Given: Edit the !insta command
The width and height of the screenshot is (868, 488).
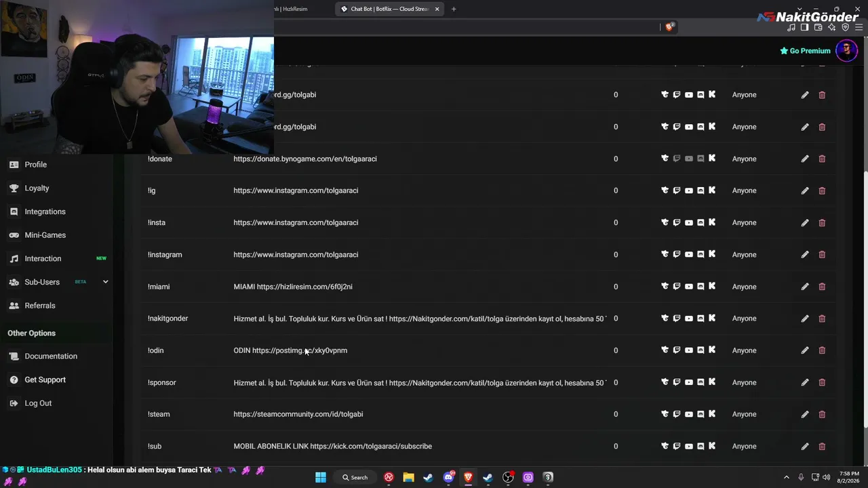Looking at the screenshot, I should pos(805,222).
